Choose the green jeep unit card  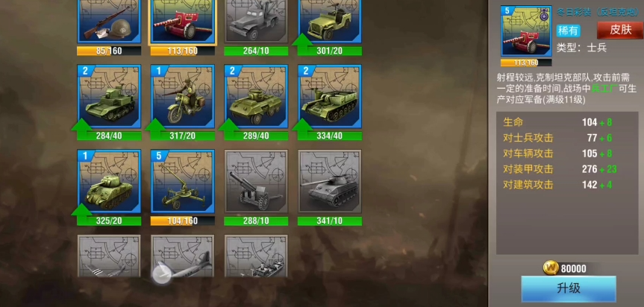pos(330,22)
